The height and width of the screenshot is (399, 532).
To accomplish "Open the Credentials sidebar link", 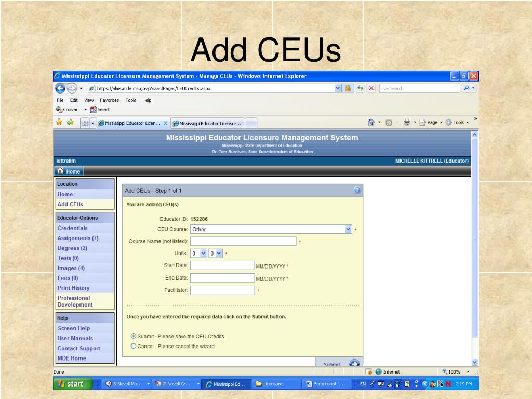I will pyautogui.click(x=72, y=228).
